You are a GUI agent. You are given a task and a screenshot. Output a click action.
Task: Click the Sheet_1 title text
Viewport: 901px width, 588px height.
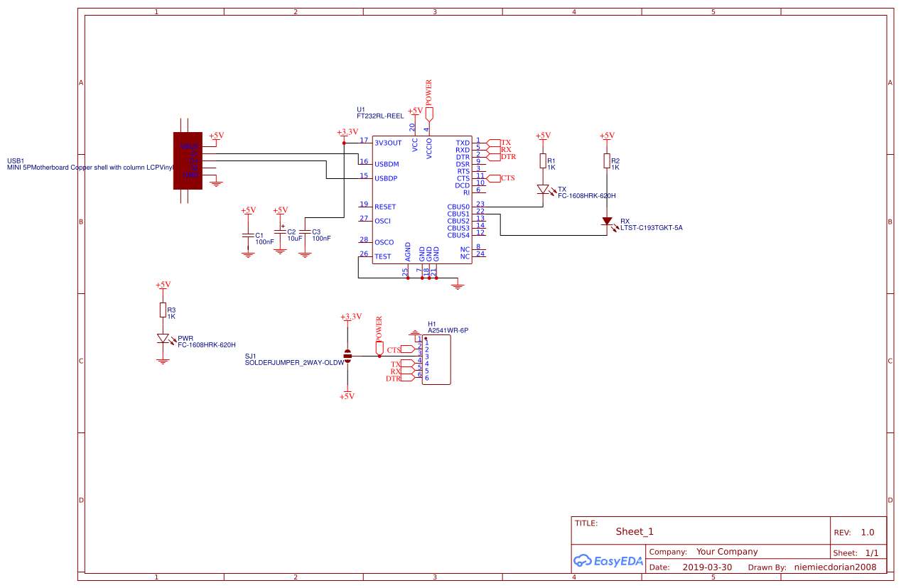coord(635,531)
